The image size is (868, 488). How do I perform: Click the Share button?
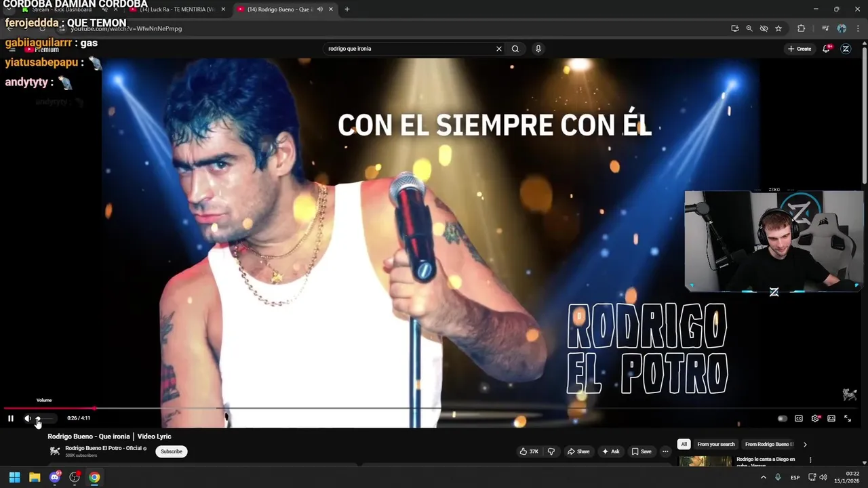(578, 451)
